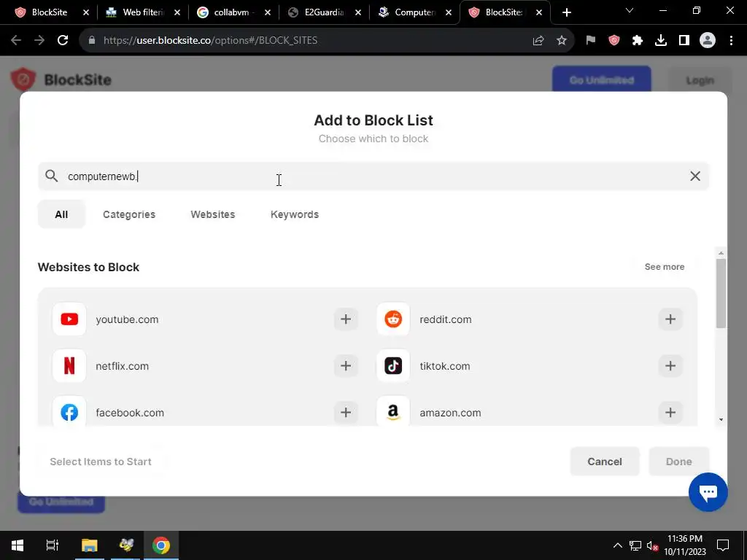Screen dimensions: 747x560
Task: Click the Netflix logo icon
Action: [x=69, y=366]
